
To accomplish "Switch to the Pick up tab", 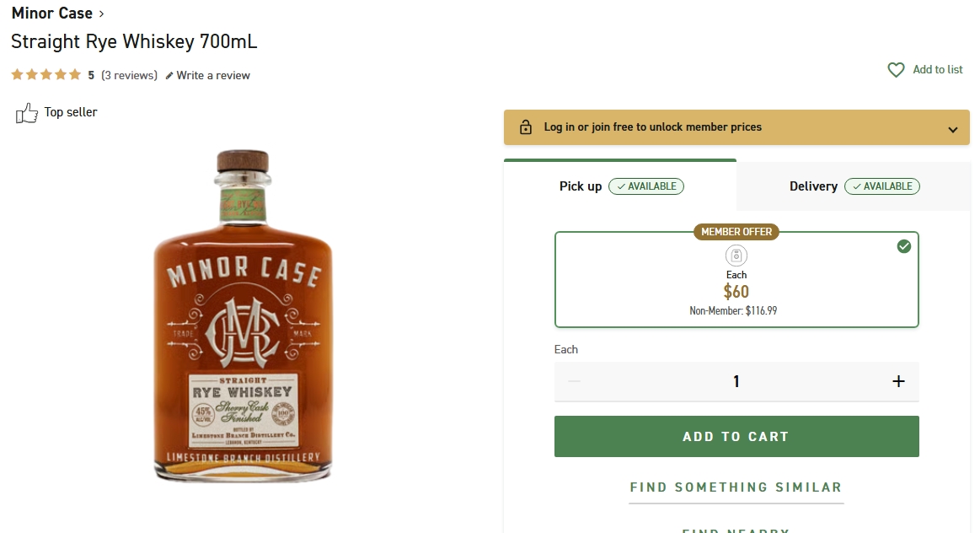I will point(620,186).
